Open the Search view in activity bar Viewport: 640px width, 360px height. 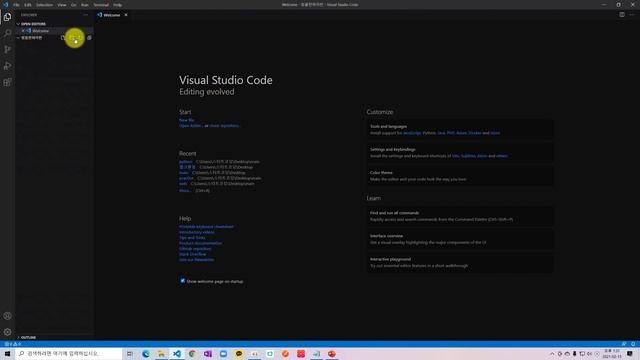[7, 33]
